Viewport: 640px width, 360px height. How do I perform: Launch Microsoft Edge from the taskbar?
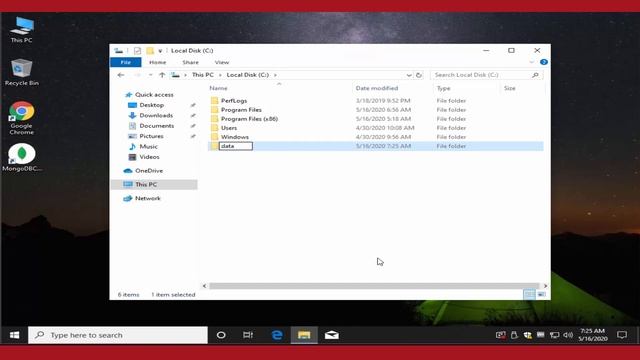coord(277,335)
